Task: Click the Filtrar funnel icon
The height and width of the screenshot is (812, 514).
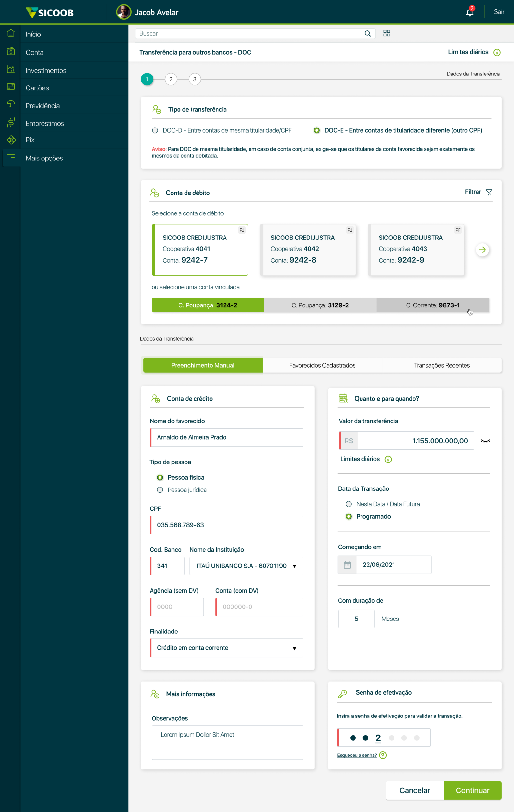Action: [x=489, y=192]
